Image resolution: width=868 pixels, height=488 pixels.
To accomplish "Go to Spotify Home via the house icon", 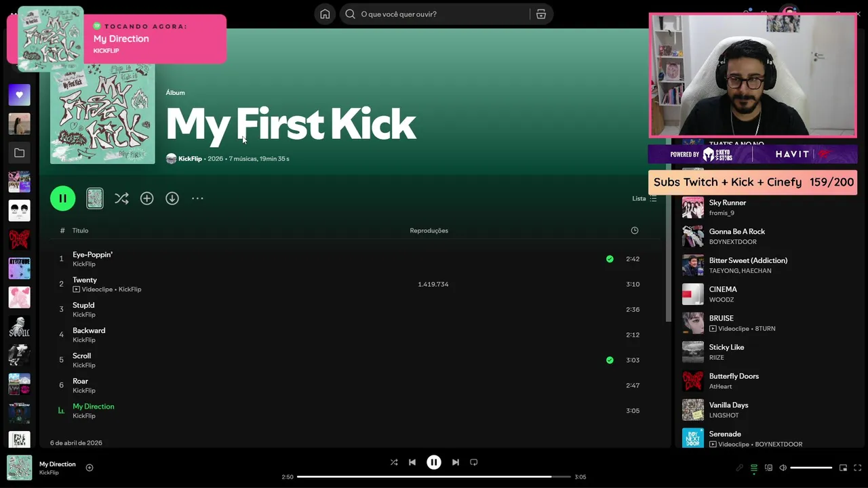I will (x=325, y=14).
